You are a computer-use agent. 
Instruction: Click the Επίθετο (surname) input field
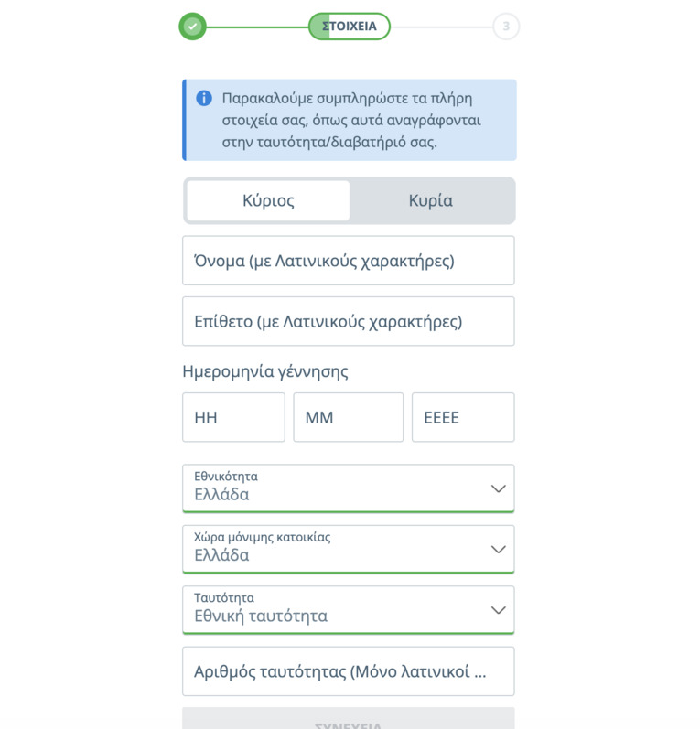click(349, 321)
